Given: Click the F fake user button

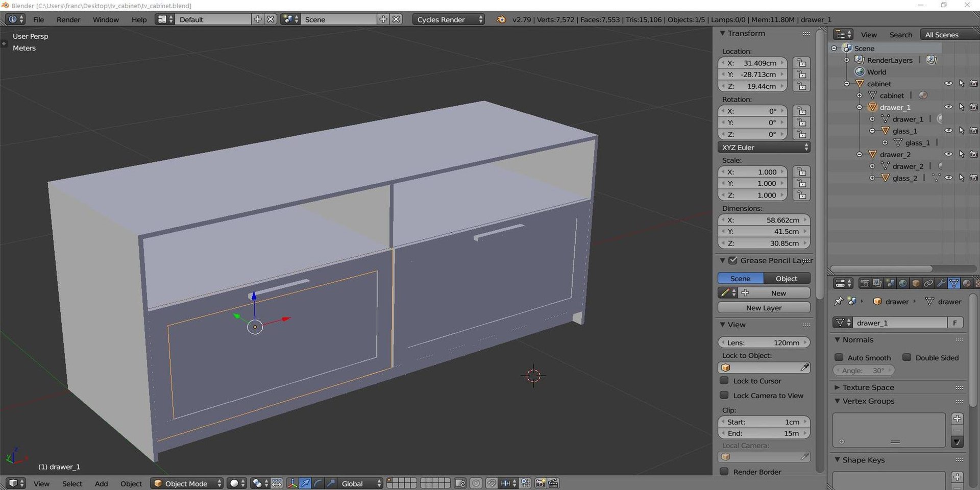Looking at the screenshot, I should click(x=955, y=323).
